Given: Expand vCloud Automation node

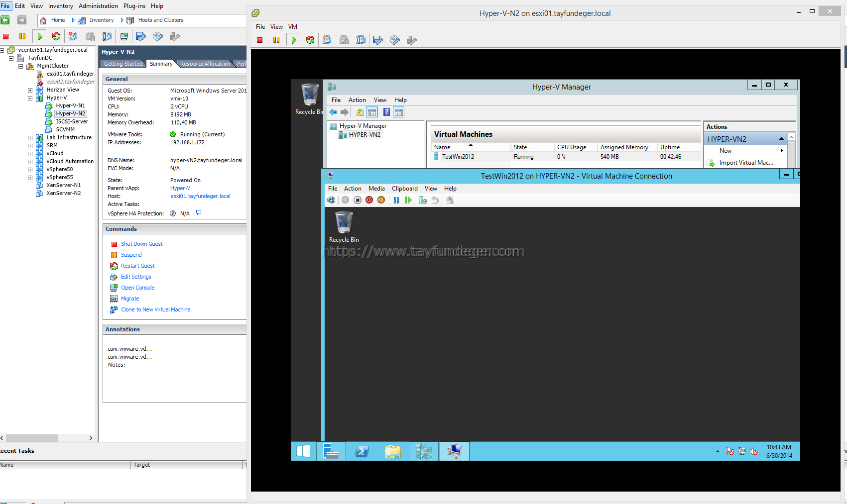Looking at the screenshot, I should tap(30, 162).
